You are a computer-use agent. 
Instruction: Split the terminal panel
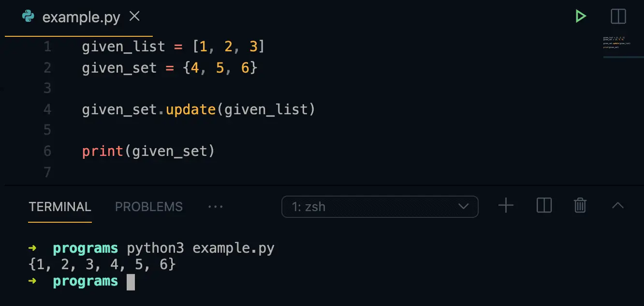tap(544, 206)
